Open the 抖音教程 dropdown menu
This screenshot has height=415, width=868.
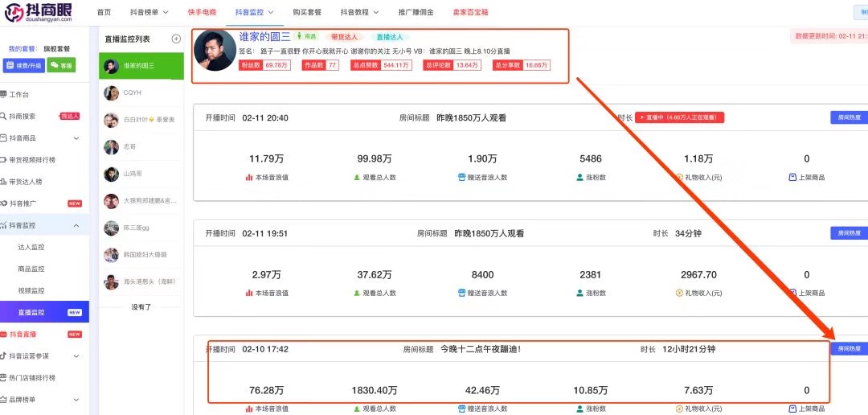(x=360, y=11)
